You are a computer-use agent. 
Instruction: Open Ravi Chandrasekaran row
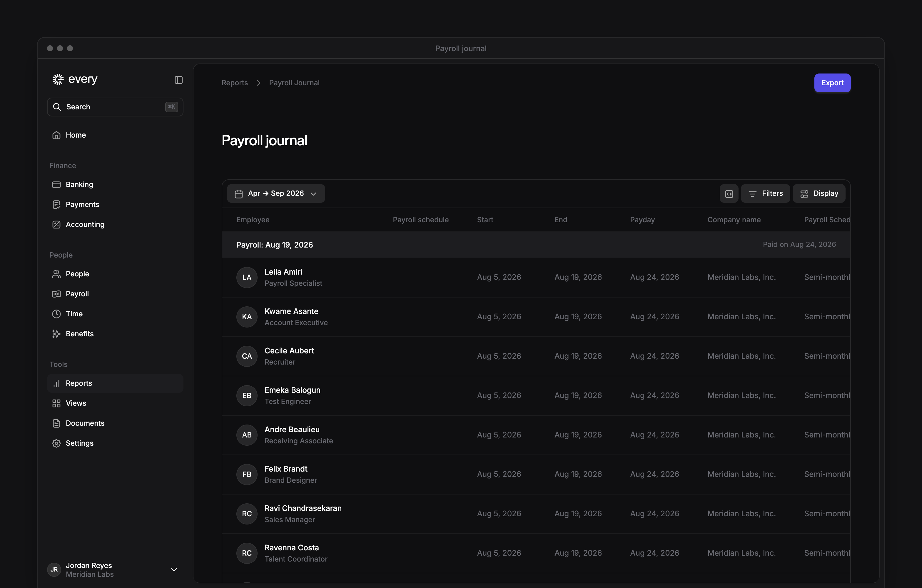click(x=536, y=514)
